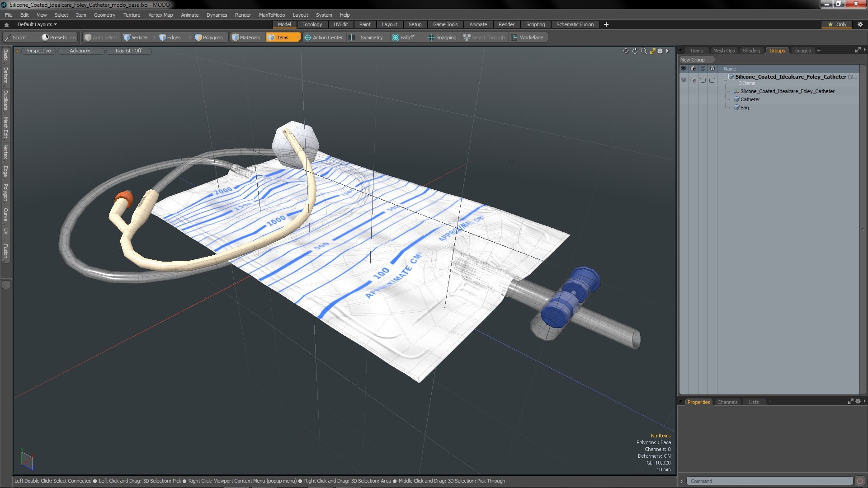Click the Command input field

tap(769, 481)
